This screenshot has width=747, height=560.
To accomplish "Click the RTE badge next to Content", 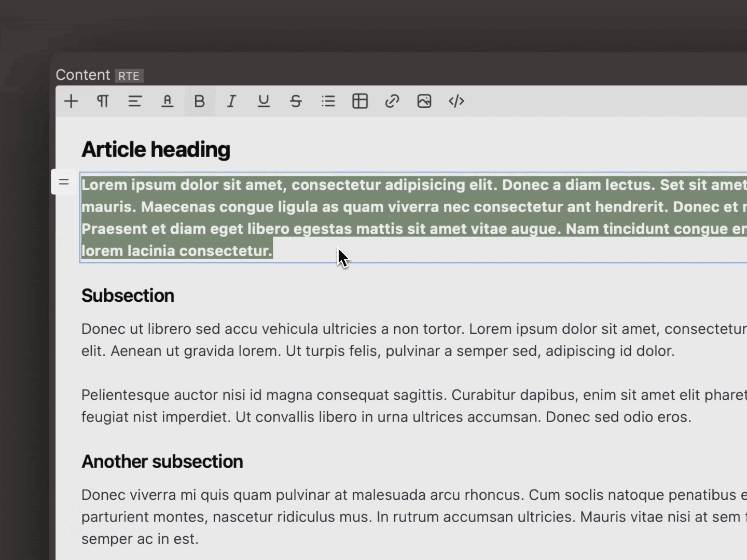I will (x=128, y=76).
